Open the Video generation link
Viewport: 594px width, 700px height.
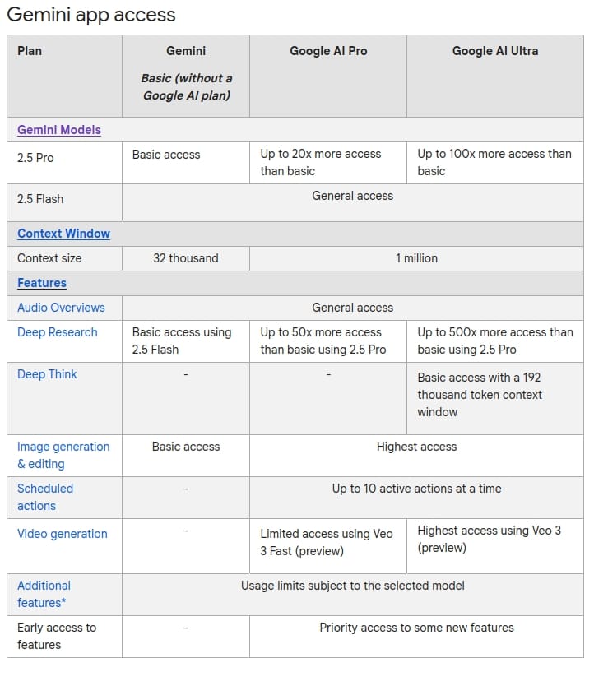click(x=62, y=534)
